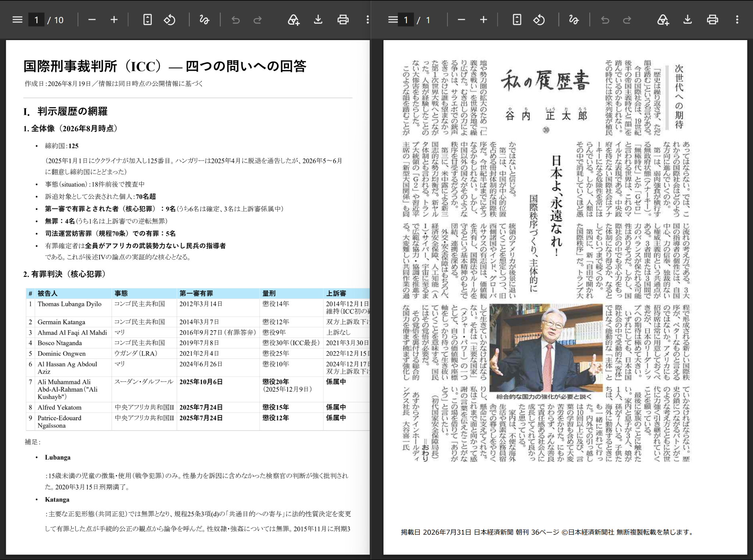
Task: Save right PDF to Drive
Action: (x=663, y=19)
